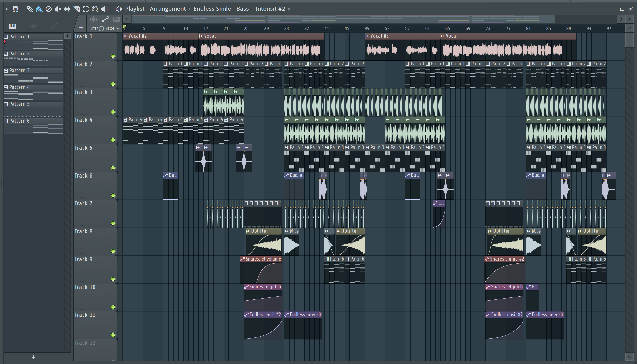Show audio clips in the picker panel
Image resolution: width=637 pixels, height=364 pixels.
click(33, 26)
